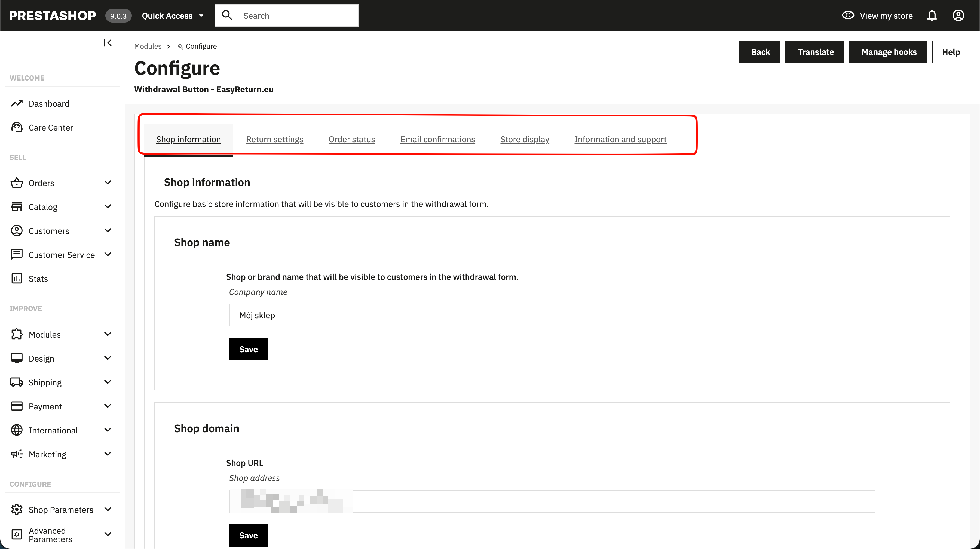Open notifications bell
This screenshot has width=980, height=549.
click(932, 16)
